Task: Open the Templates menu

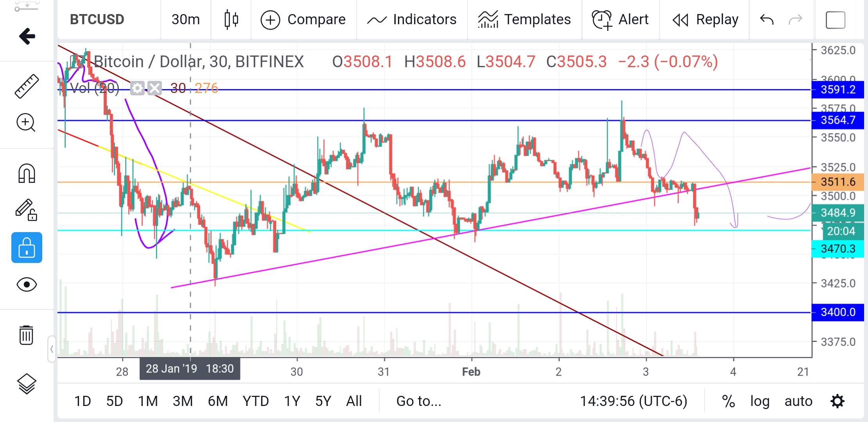Action: pos(524,20)
